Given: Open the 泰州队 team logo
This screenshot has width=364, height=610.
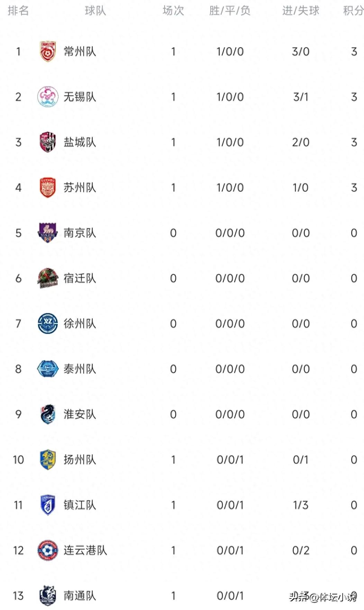Looking at the screenshot, I should pyautogui.click(x=48, y=369).
